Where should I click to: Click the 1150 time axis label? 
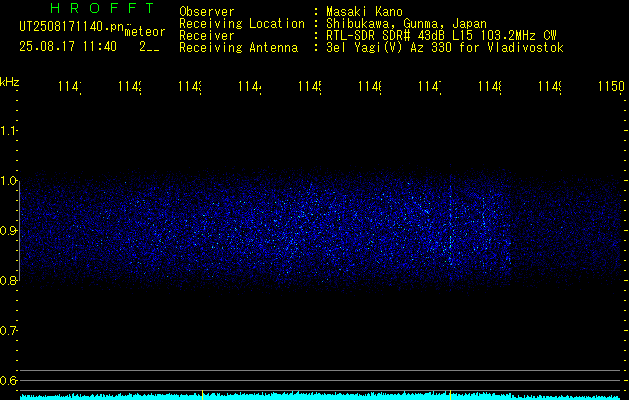[x=611, y=86]
